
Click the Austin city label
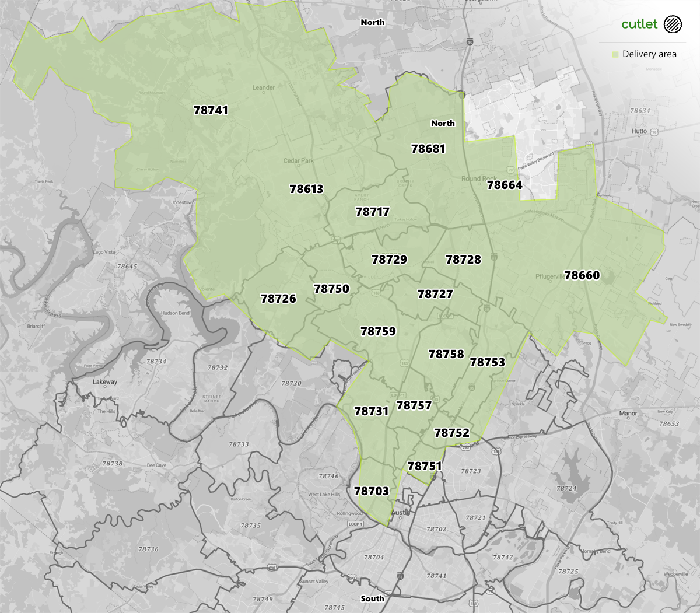[x=401, y=513]
